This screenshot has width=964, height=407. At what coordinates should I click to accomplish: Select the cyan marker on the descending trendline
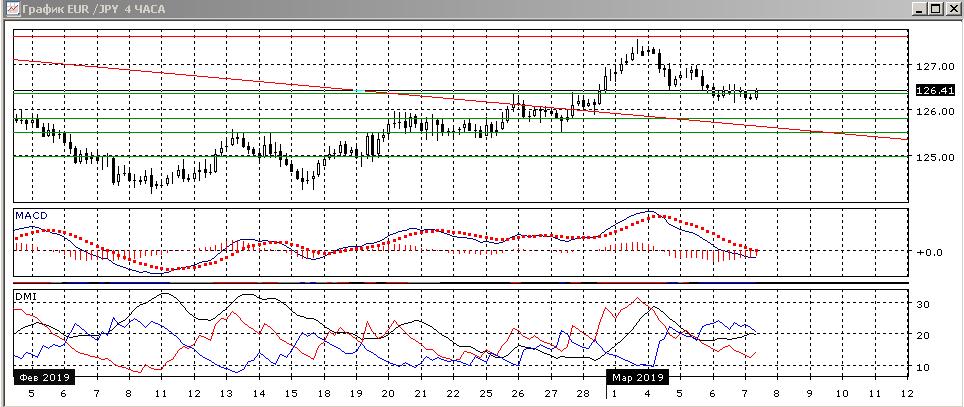click(358, 91)
